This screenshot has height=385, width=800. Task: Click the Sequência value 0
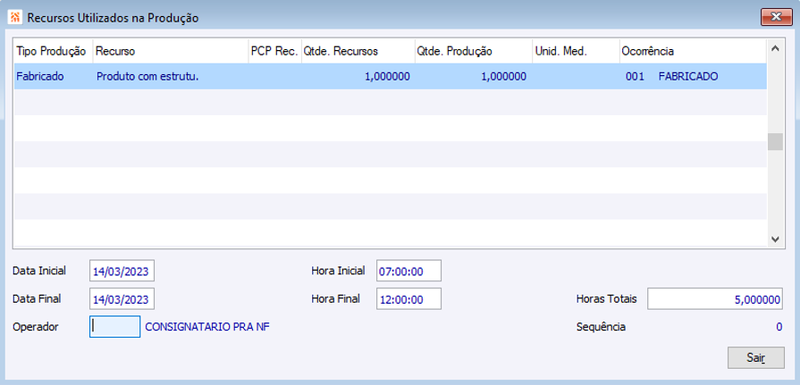coord(779,327)
